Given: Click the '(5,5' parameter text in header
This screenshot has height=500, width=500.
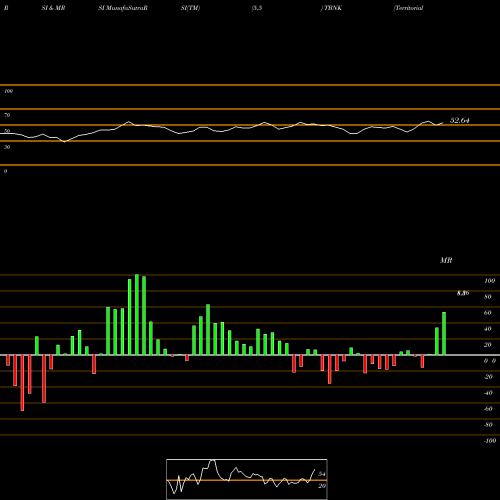Looking at the screenshot, I should [x=257, y=8].
